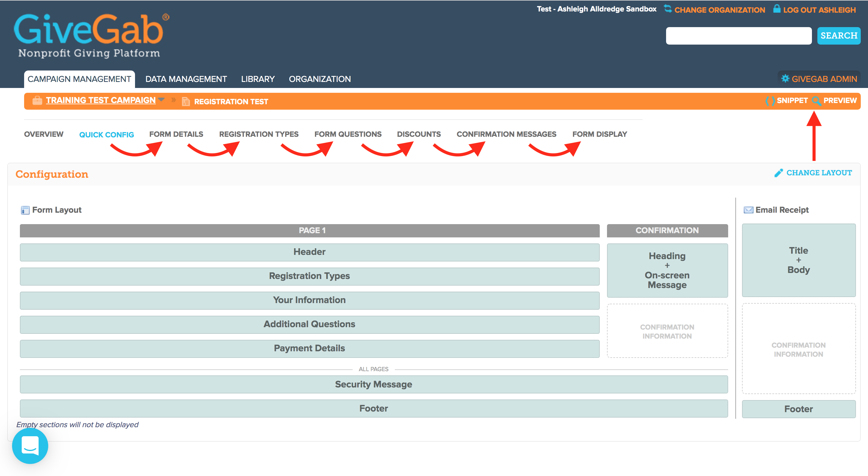Select the Registration Types form section
Viewport: 868px width, 476px height.
point(310,276)
